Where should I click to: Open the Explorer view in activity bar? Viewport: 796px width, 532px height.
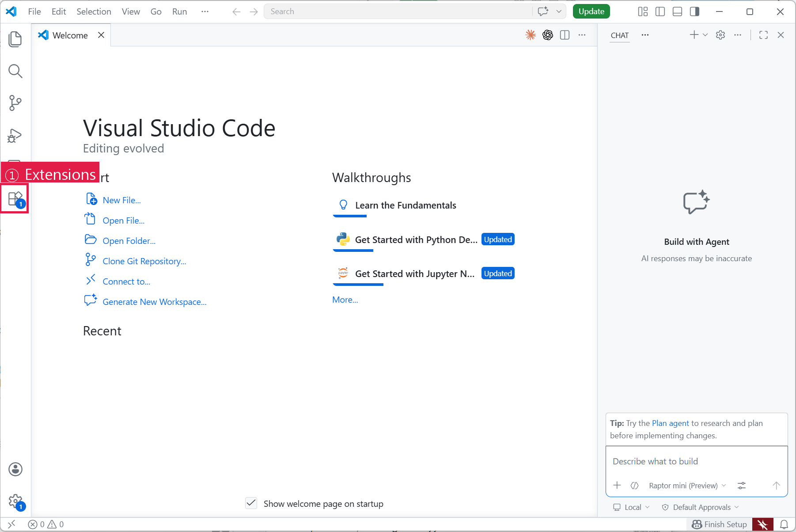tap(15, 39)
